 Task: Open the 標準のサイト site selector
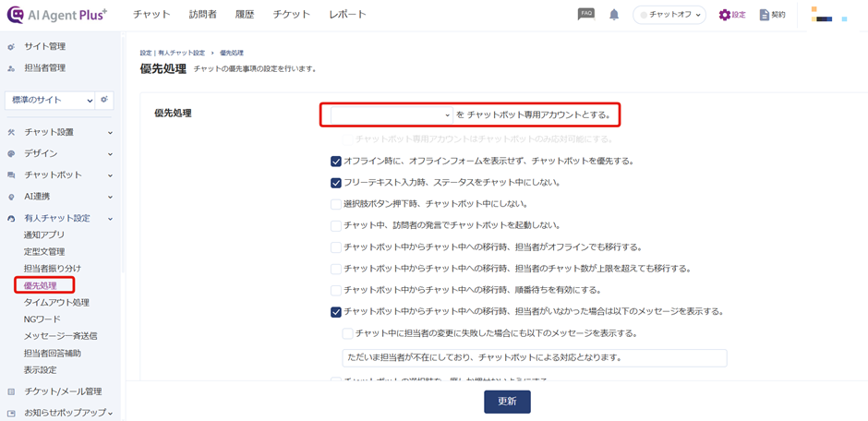[50, 100]
